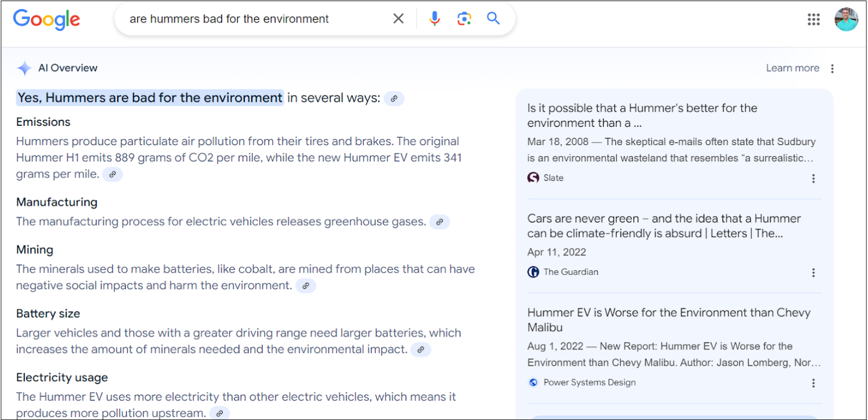Screen dimensions: 868x420
Task: Open Google Lens image search
Action: [464, 19]
